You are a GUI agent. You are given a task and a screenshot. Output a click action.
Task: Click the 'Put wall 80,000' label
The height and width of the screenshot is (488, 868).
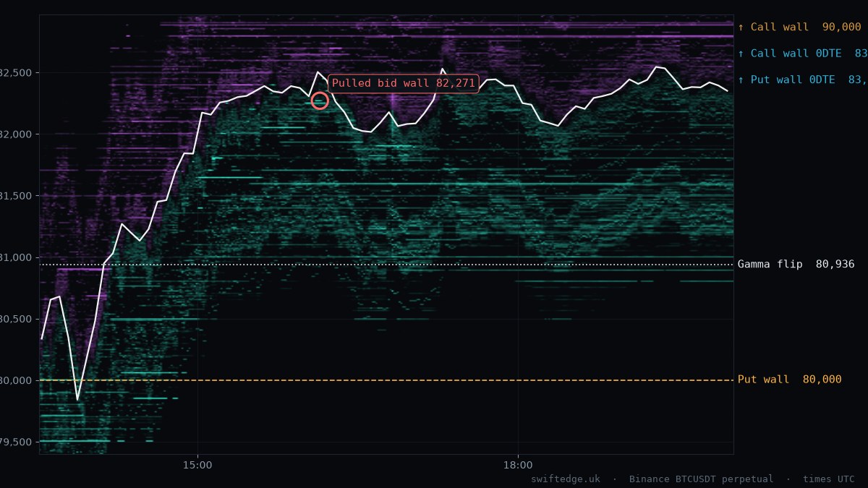pyautogui.click(x=789, y=380)
